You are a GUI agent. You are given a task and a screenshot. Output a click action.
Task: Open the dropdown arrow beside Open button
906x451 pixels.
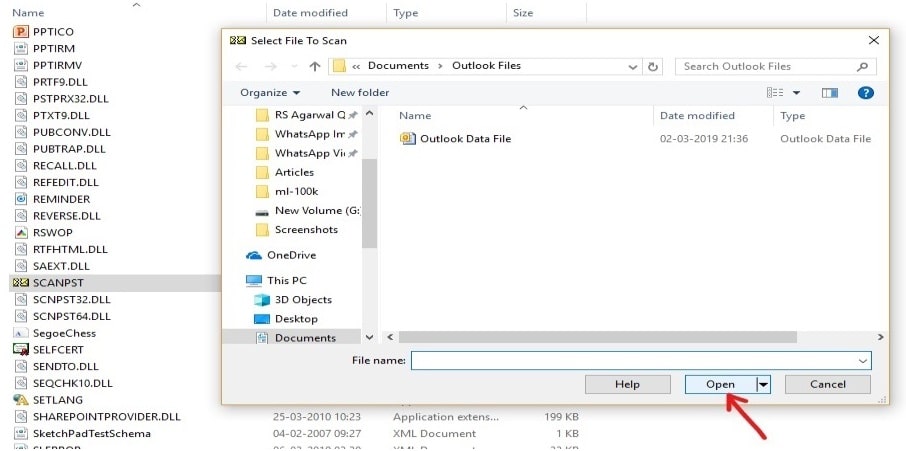pyautogui.click(x=764, y=384)
